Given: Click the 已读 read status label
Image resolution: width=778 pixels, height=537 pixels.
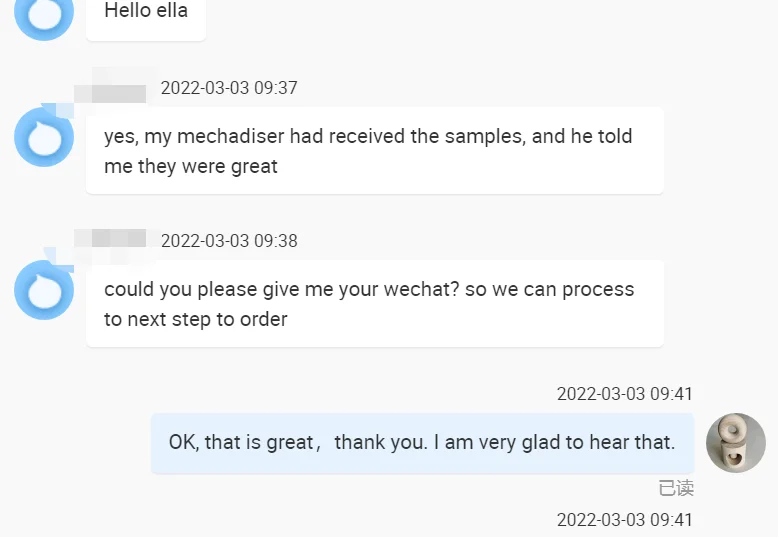Looking at the screenshot, I should point(676,488).
